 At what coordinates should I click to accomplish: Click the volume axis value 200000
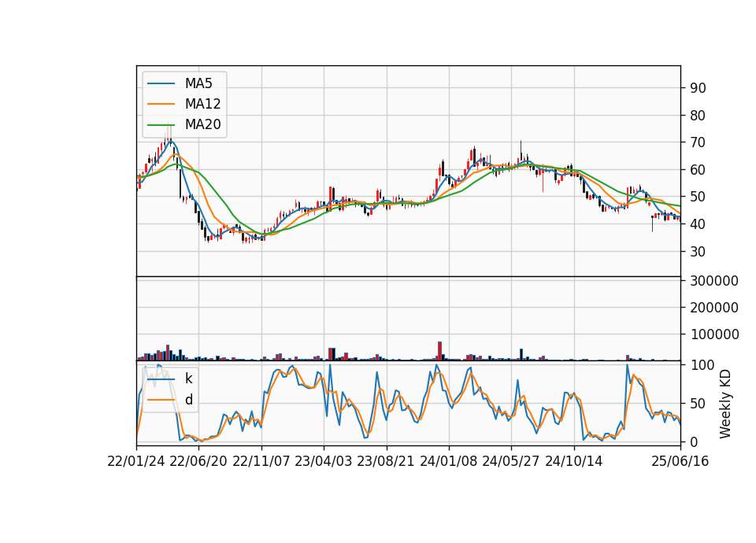point(714,308)
